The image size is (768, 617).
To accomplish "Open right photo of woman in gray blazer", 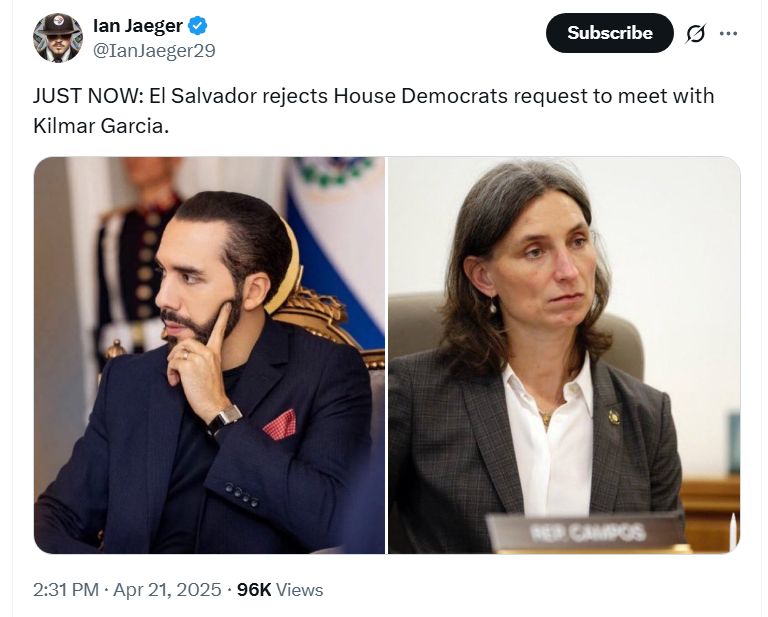I will [x=564, y=356].
